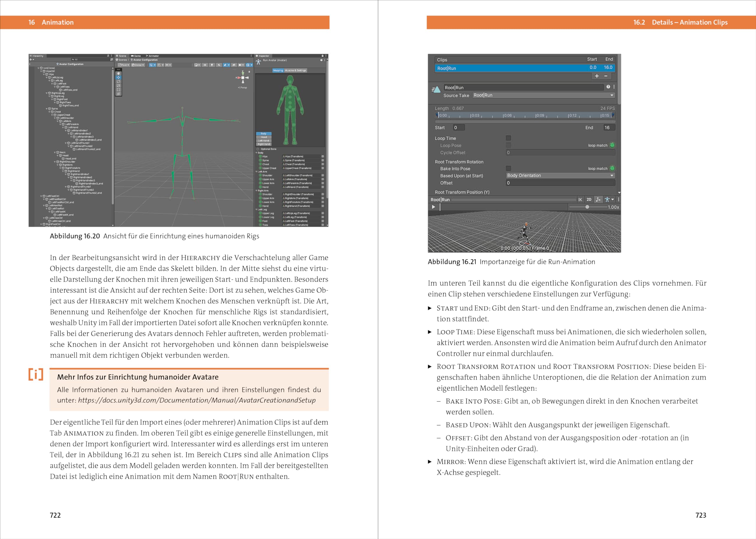Toggle scene audio icon
Viewport: 756px width, 539px height.
tap(219, 65)
